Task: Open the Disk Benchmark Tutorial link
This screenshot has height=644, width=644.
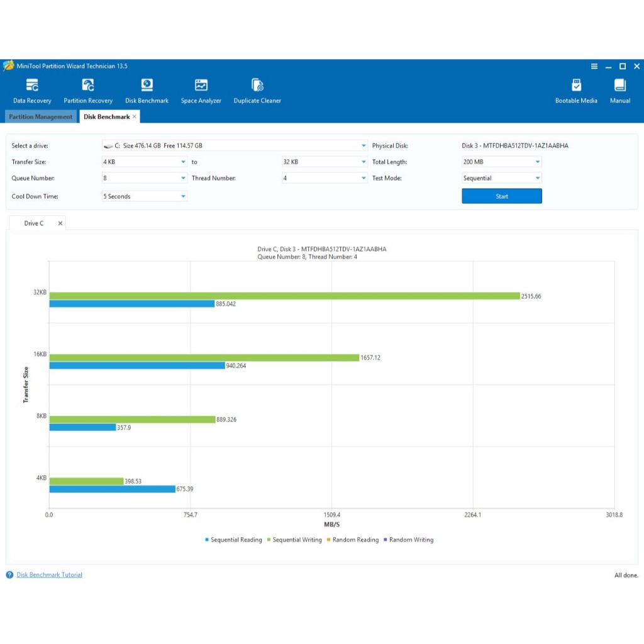Action: point(49,575)
